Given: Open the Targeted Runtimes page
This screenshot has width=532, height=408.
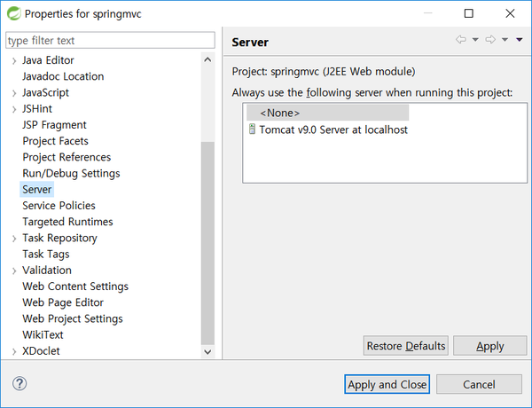Looking at the screenshot, I should tap(67, 222).
